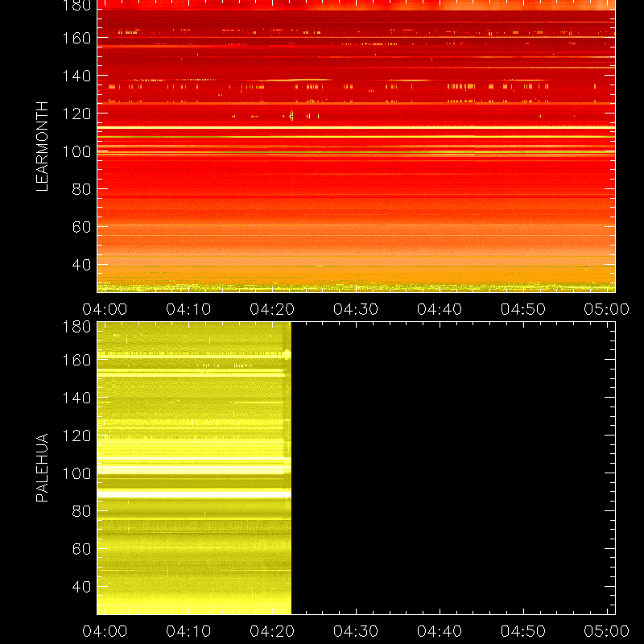Screen dimensions: 644x644
Task: Click the 100 frequency label beside Learmonth plot
Action: click(x=76, y=151)
